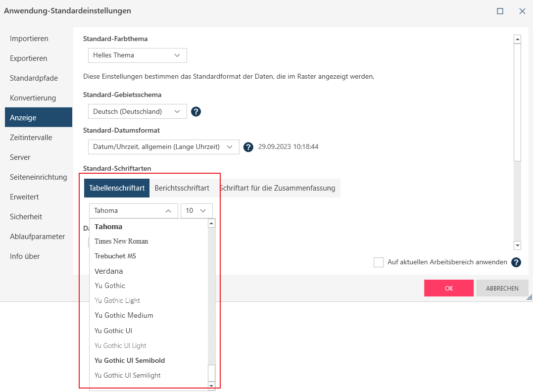This screenshot has height=392, width=533.
Task: Expand Standard-Gebietsschema dropdown
Action: [x=137, y=112]
